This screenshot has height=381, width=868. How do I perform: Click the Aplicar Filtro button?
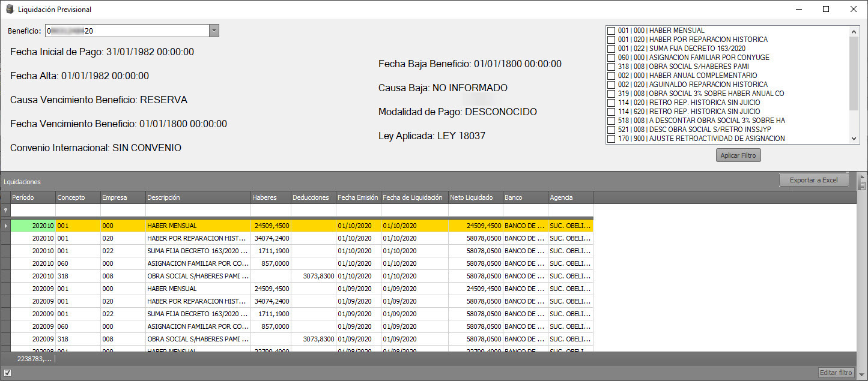738,155
